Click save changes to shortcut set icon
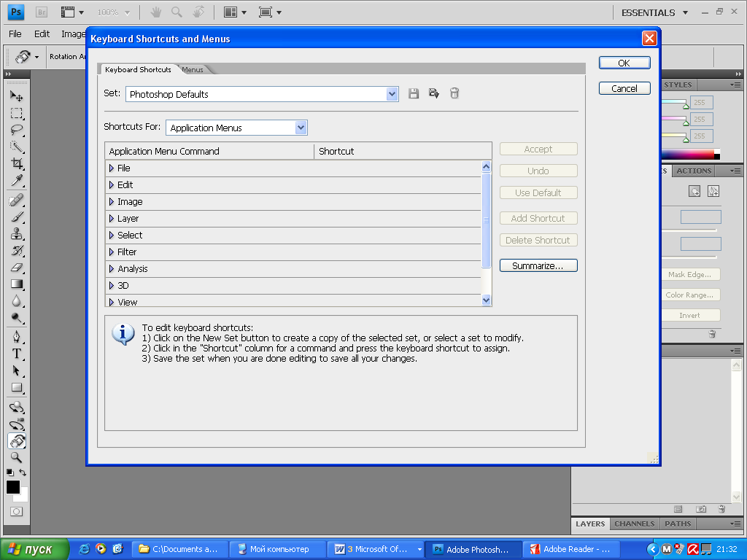 pos(414,93)
